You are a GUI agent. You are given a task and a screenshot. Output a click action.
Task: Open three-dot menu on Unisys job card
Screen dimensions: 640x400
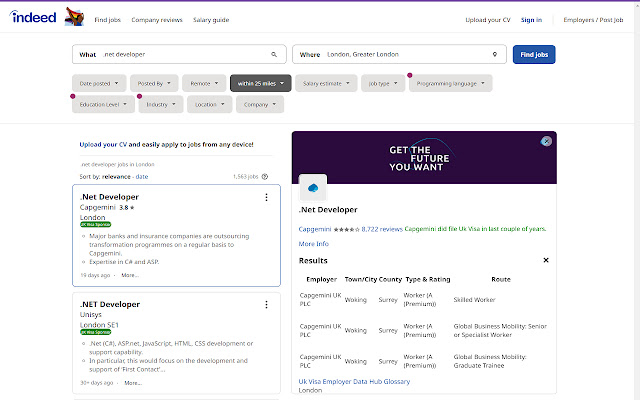click(x=266, y=304)
